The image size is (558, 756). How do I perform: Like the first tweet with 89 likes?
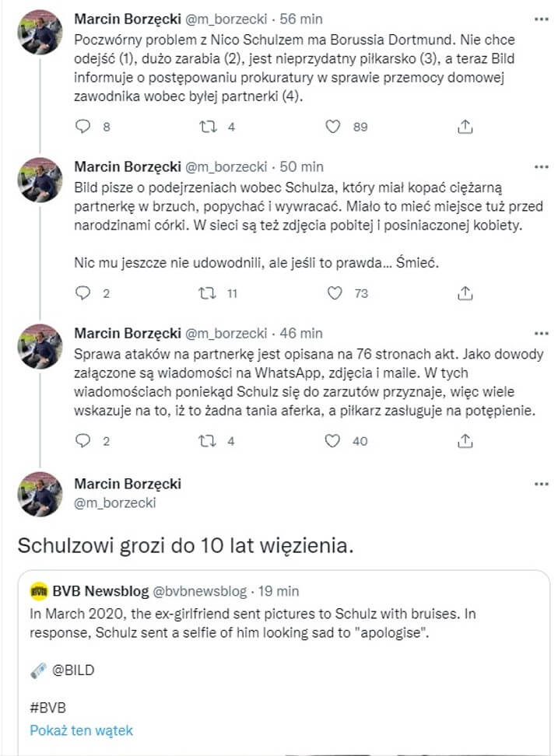pyautogui.click(x=334, y=127)
